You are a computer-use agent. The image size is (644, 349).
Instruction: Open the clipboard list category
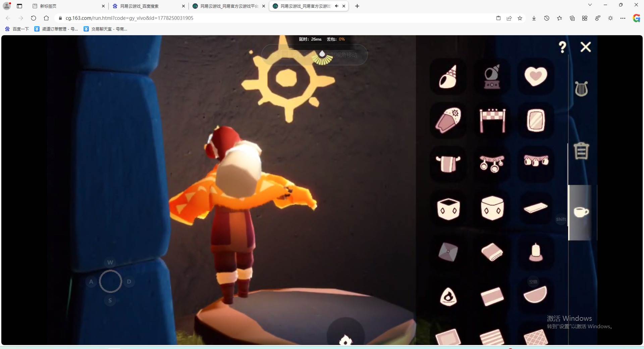coord(581,151)
